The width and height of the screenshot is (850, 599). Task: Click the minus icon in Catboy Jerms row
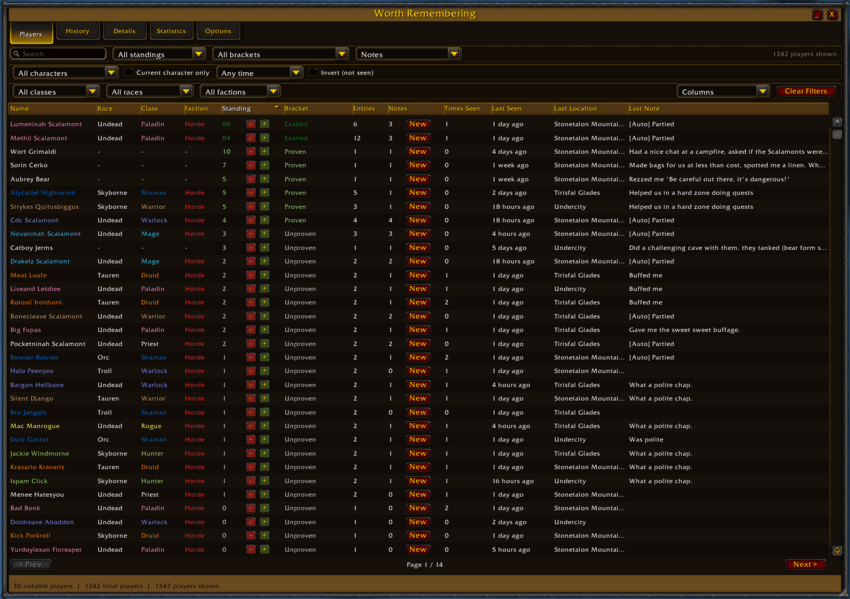(x=250, y=248)
